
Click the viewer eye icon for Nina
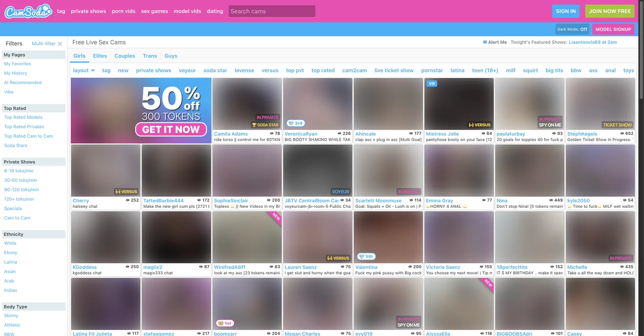551,200
